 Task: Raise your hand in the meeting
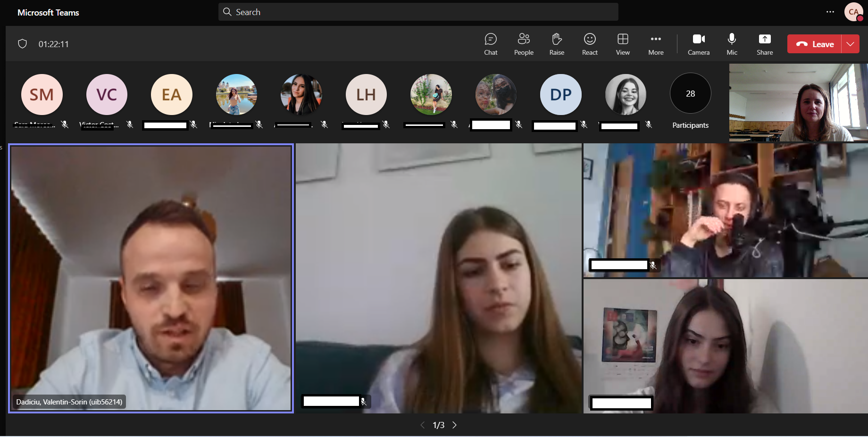pos(557,44)
